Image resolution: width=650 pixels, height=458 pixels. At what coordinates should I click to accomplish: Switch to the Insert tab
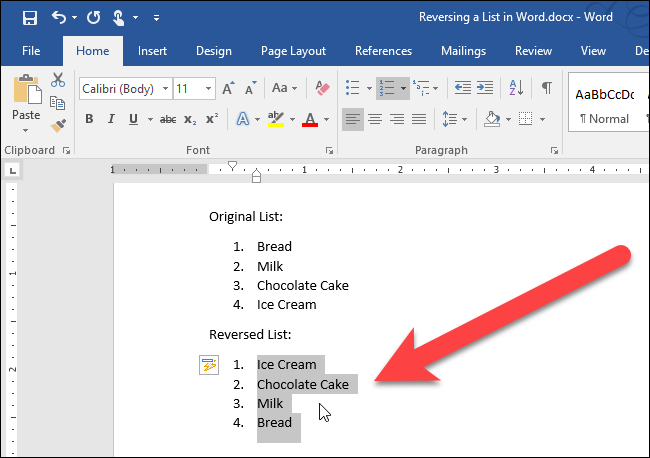point(152,51)
